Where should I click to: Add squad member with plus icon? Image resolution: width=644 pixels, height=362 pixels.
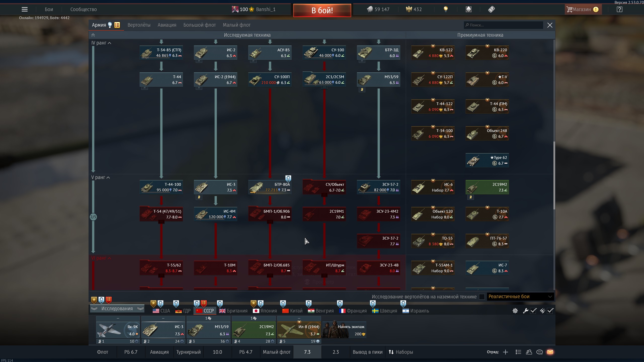coord(505,352)
